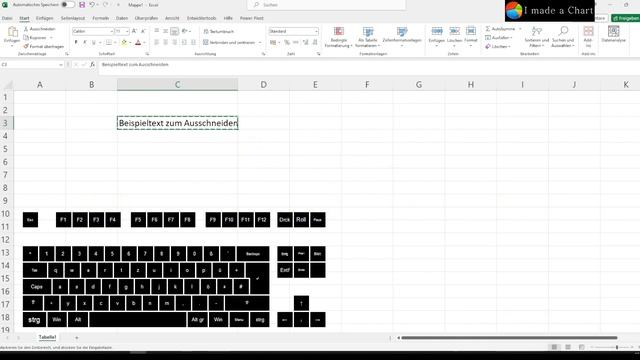Click the Suchen search box
Image resolution: width=640 pixels, height=360 pixels.
[x=327, y=5]
